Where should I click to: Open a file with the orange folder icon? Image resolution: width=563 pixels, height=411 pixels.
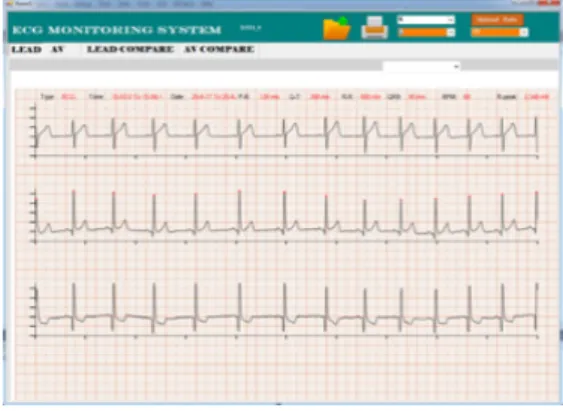tap(336, 28)
